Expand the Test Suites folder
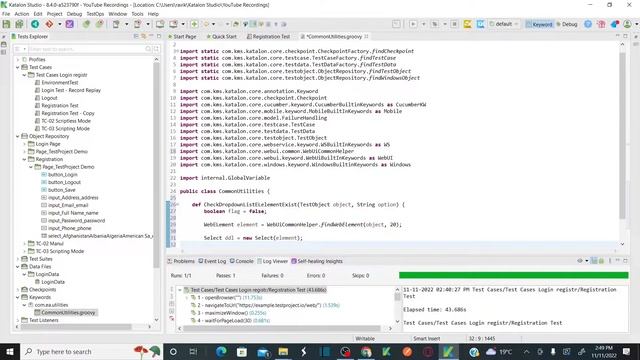Viewport: 640px width, 360px height. coord(18,259)
